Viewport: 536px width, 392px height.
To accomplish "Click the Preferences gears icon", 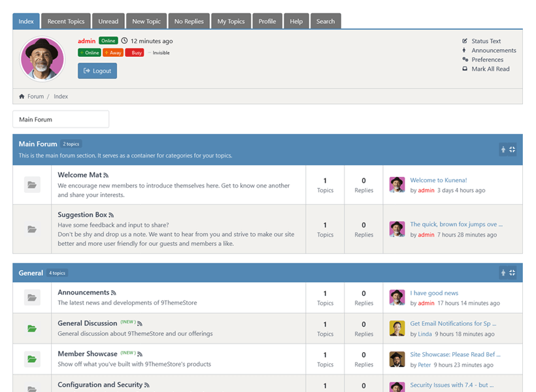I will point(465,59).
